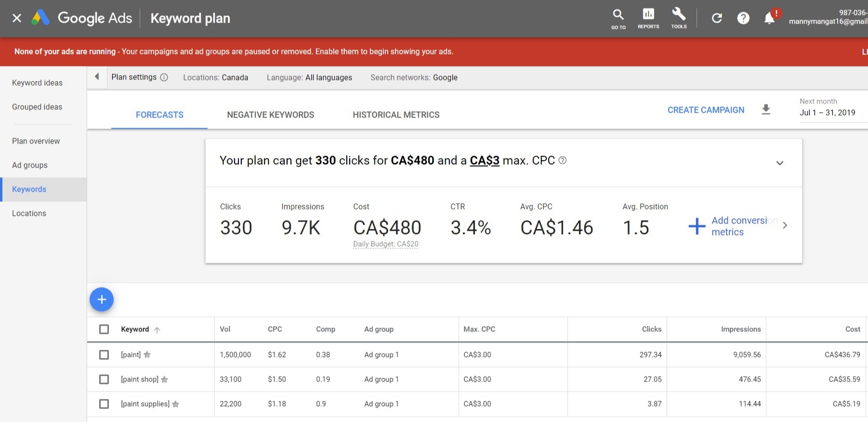
Task: Click the refresh icon
Action: point(717,18)
